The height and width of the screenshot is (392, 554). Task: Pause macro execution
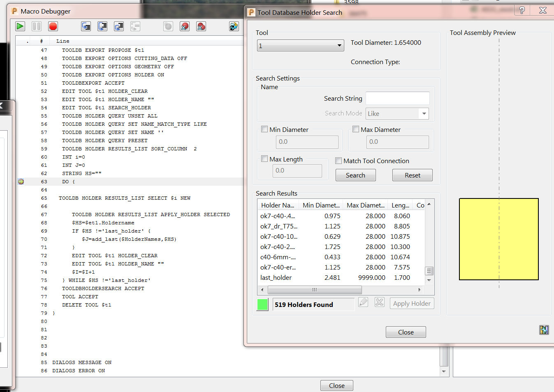(36, 26)
